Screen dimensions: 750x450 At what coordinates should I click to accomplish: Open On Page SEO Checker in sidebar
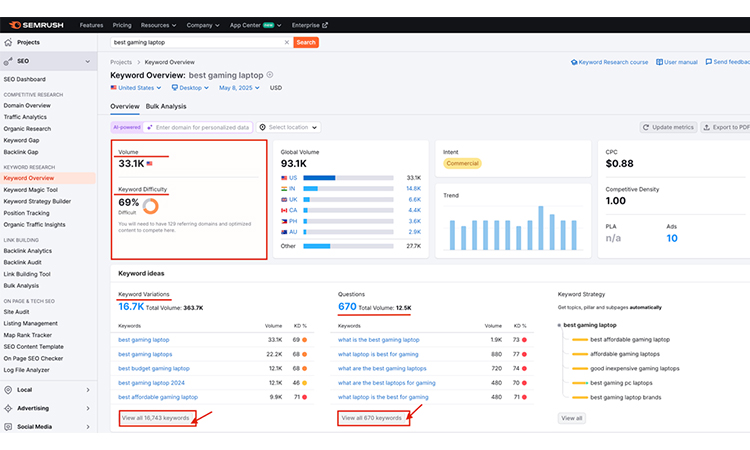pos(33,358)
